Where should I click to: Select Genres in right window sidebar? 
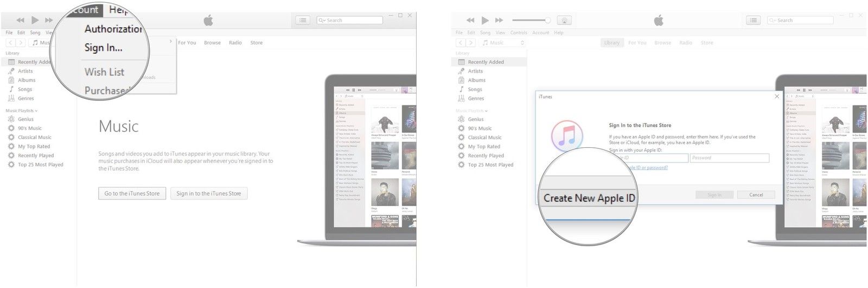point(476,99)
